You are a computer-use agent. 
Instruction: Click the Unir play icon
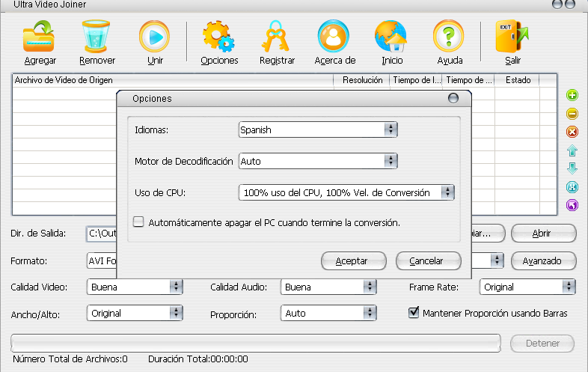point(155,37)
